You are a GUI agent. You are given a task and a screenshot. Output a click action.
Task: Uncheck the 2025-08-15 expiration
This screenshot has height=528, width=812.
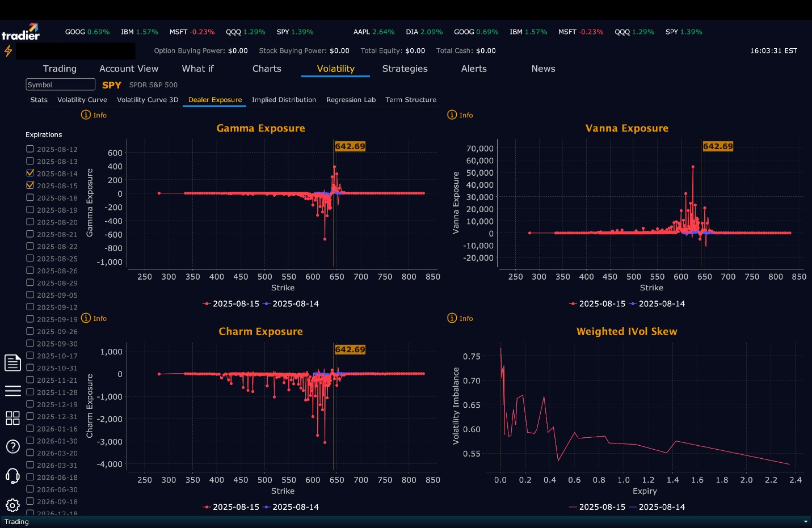[30, 185]
